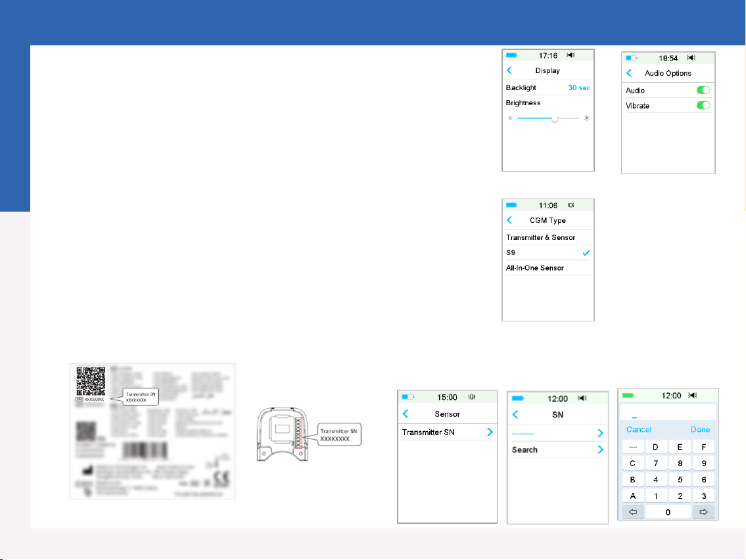Tap keypad key 8

pos(680,463)
